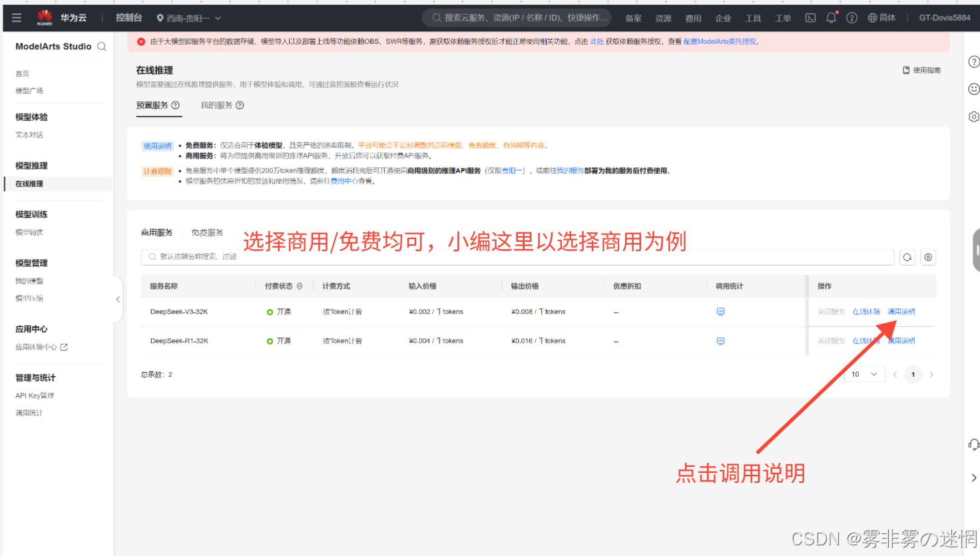Select the 商用服务 tab
Screen dimensions: 980x556
(x=156, y=232)
